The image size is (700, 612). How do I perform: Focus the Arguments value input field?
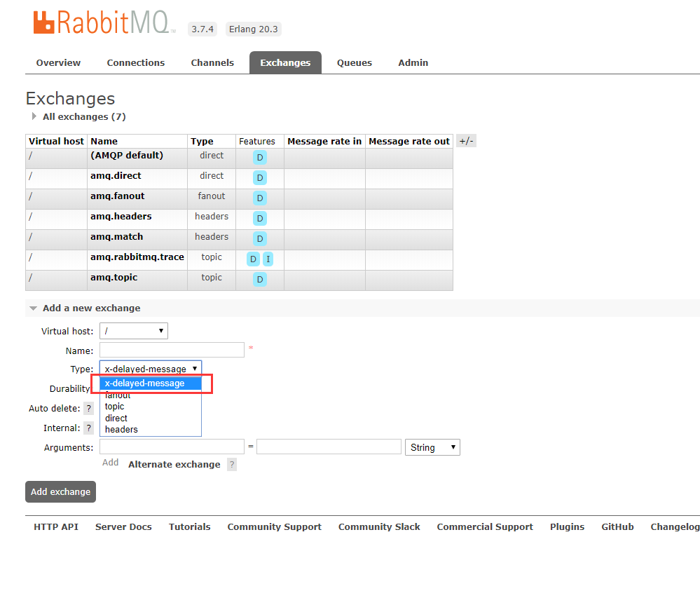click(329, 447)
